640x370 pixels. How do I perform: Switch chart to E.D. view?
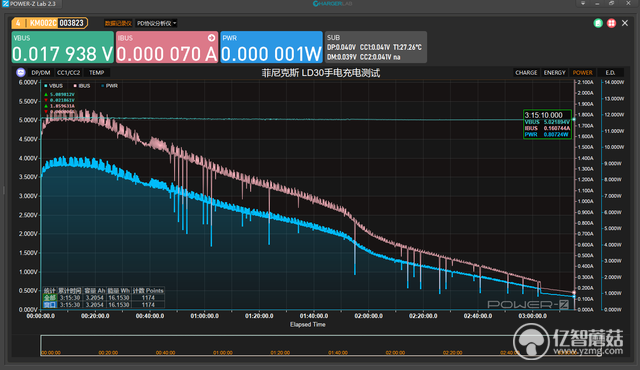tap(610, 73)
